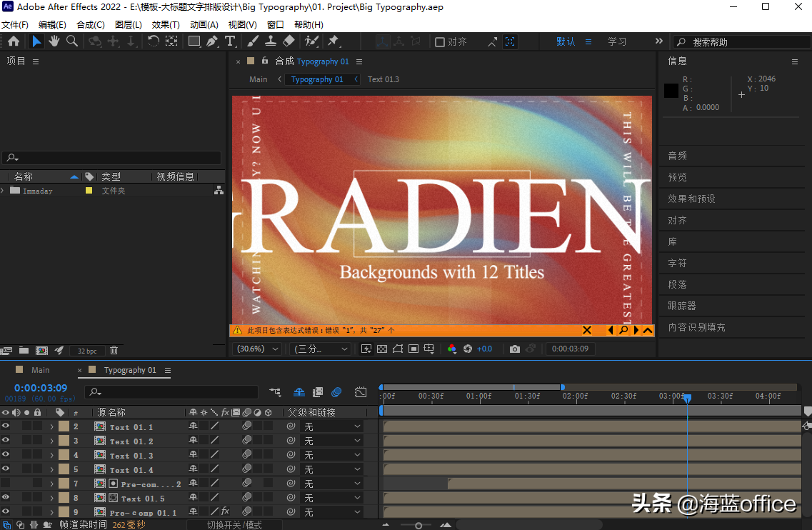Enable motion blur for timeline

tap(336, 392)
